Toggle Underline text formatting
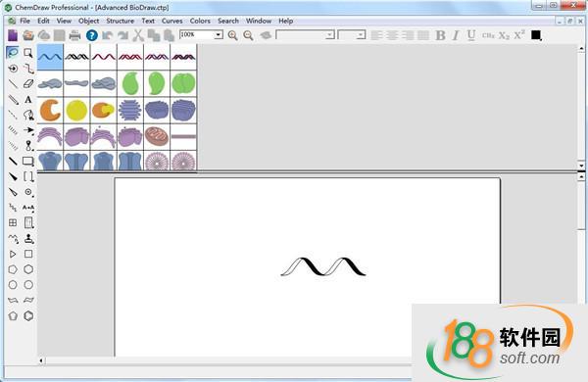Viewport: 588px width, 382px height. [x=471, y=35]
